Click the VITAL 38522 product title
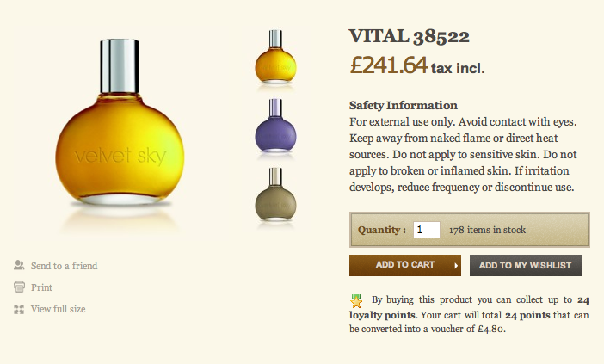Screen dimensions: 604x364 coord(409,37)
